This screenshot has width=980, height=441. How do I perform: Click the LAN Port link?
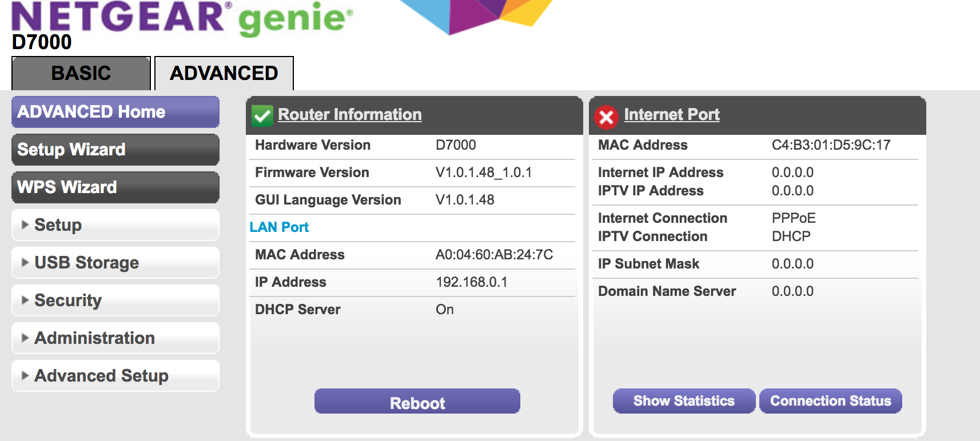point(279,227)
